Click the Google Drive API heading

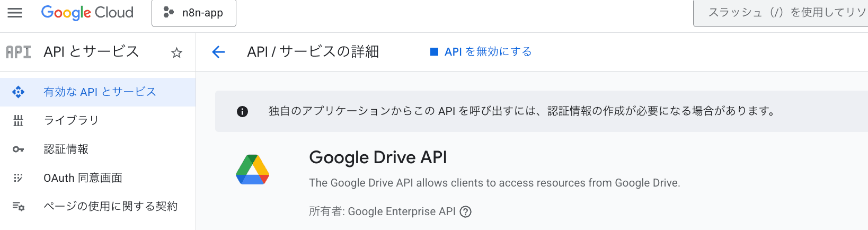[x=378, y=157]
